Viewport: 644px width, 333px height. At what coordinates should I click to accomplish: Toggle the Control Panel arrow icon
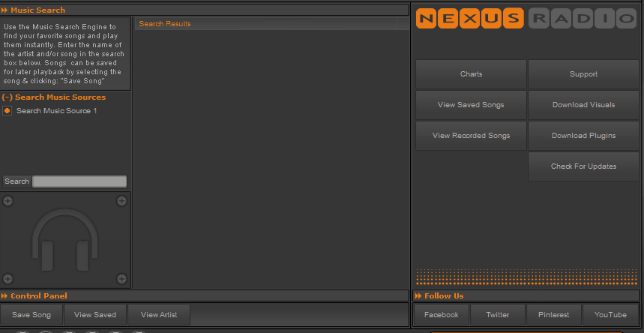coord(4,296)
